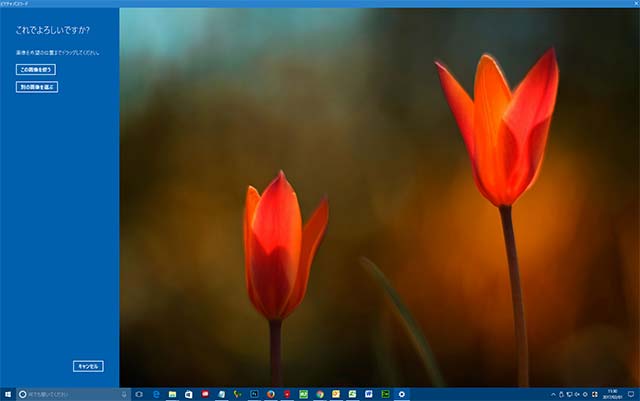
Task: Click the network icon in tray
Action: pyautogui.click(x=569, y=394)
